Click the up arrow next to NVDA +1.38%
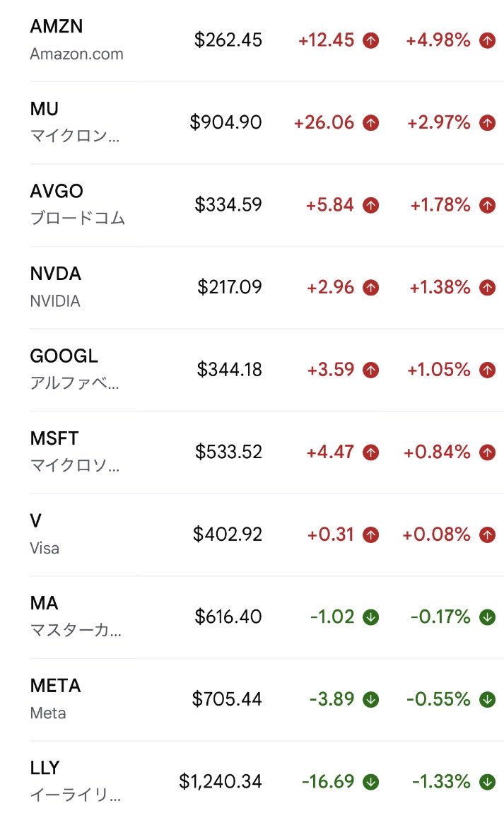Image resolution: width=504 pixels, height=818 pixels. tap(488, 288)
